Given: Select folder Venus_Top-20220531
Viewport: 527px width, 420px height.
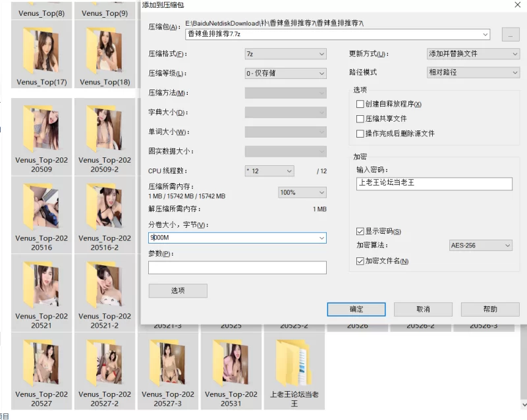Looking at the screenshot, I should pyautogui.click(x=231, y=371).
